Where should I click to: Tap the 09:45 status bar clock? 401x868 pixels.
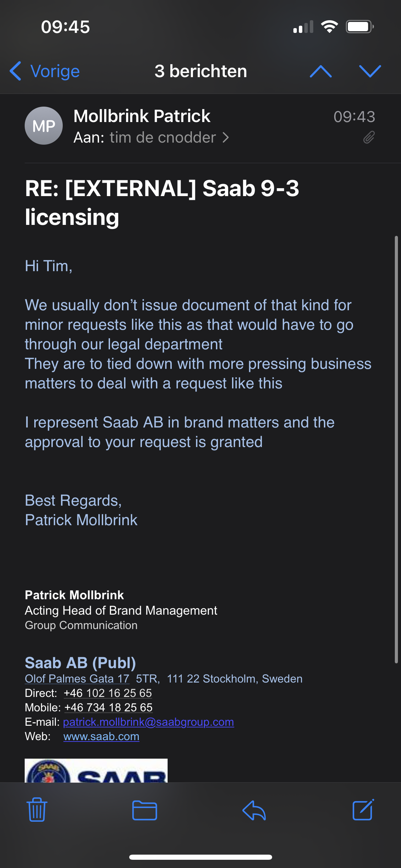pos(65,27)
